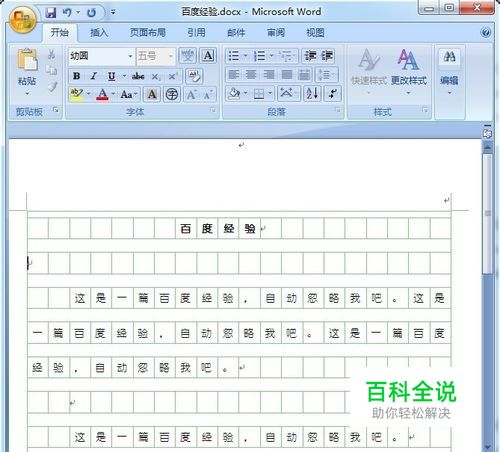The height and width of the screenshot is (452, 500).
Task: Justify the paragraph text
Action: click(286, 75)
